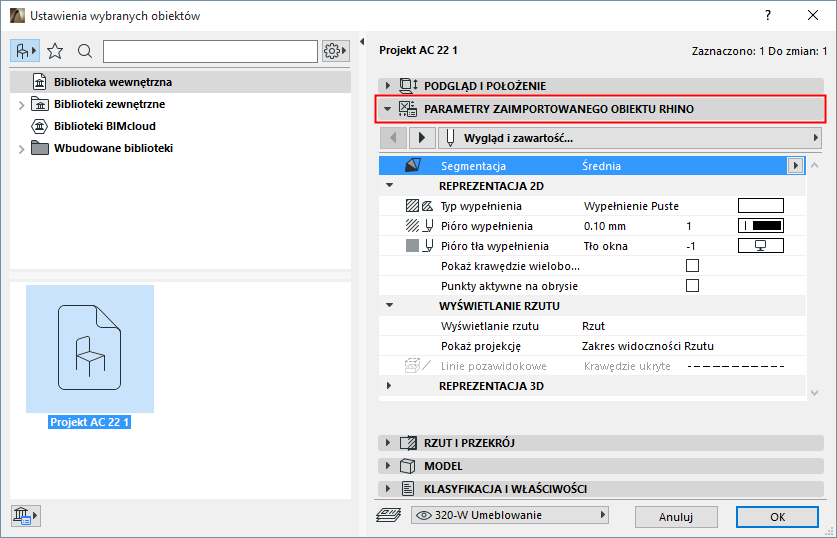Click Pióro tła wypełnienia icon

click(x=419, y=246)
